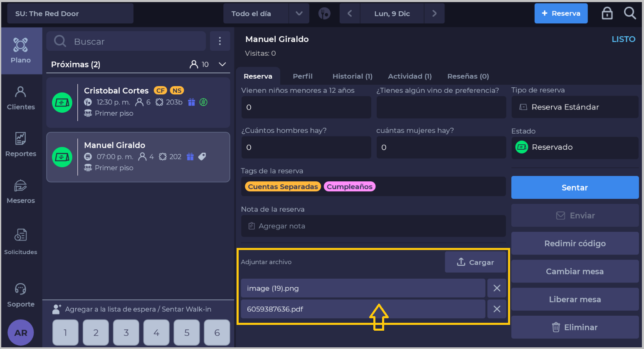
Task: Open the 6059387636.pdf attachment
Action: (363, 309)
